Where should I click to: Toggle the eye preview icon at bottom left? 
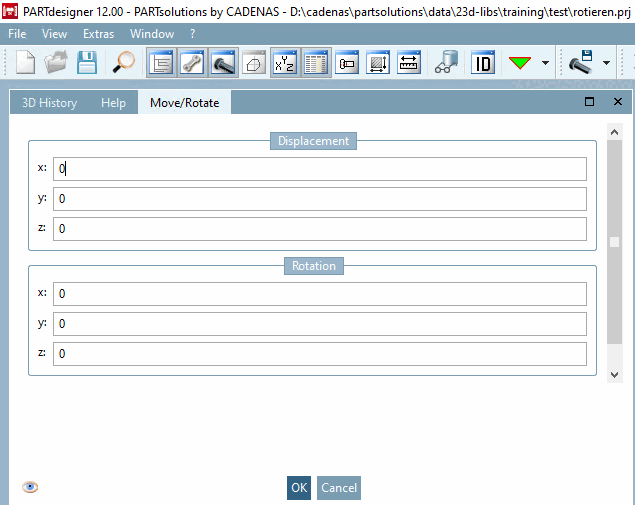click(x=30, y=487)
